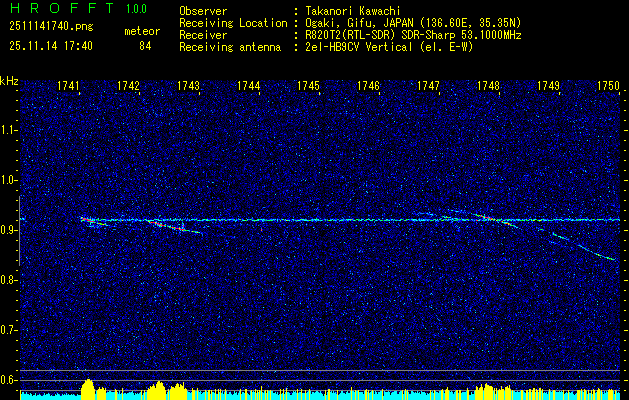Click the 0.8 kHz axis label

8,280
